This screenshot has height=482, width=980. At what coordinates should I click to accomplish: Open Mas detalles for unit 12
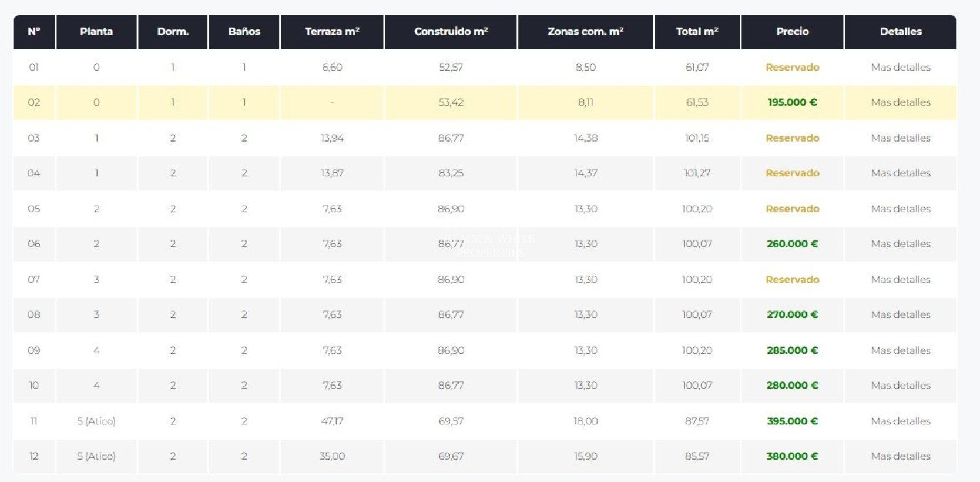pos(900,456)
